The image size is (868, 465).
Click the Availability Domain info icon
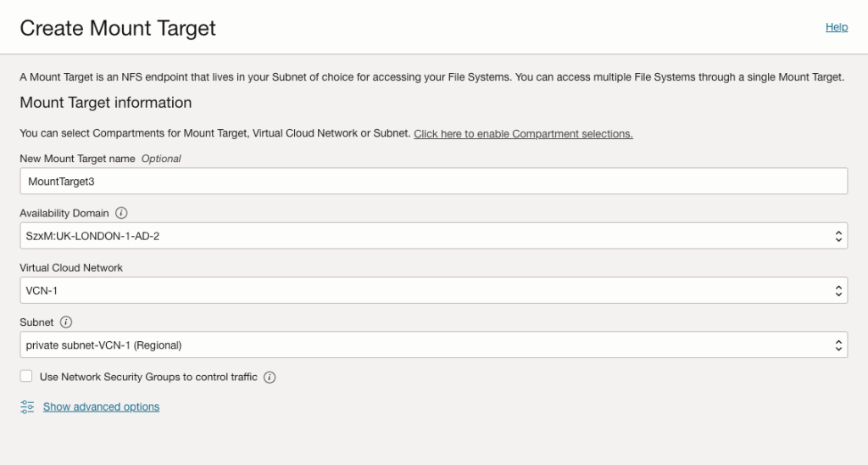121,213
